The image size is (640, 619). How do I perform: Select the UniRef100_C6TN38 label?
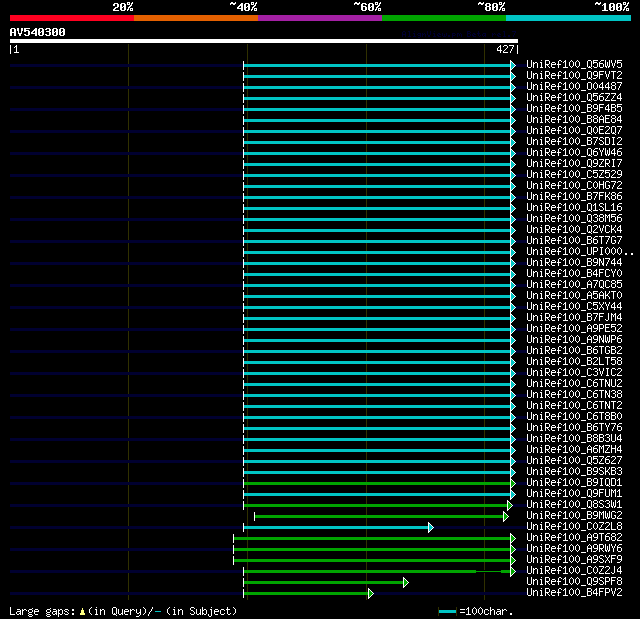574,395
